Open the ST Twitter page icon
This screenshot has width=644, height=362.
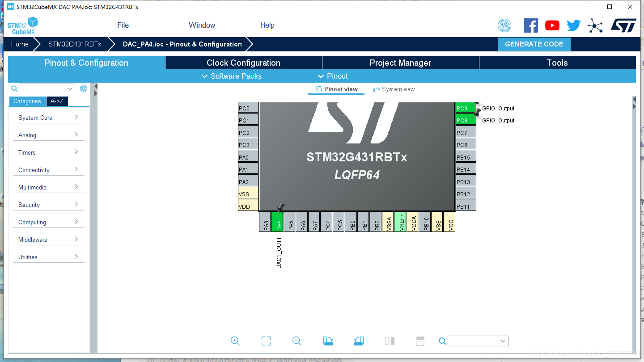click(x=574, y=25)
